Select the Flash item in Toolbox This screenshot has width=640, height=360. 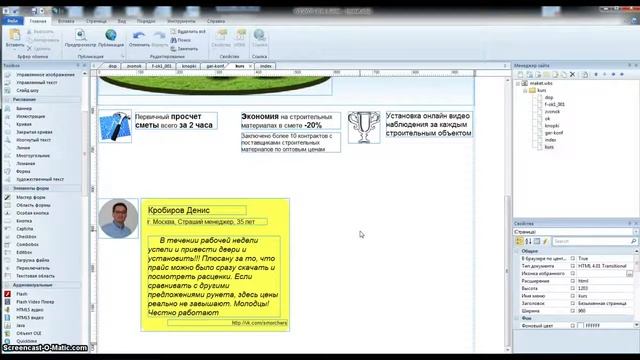tap(22, 294)
